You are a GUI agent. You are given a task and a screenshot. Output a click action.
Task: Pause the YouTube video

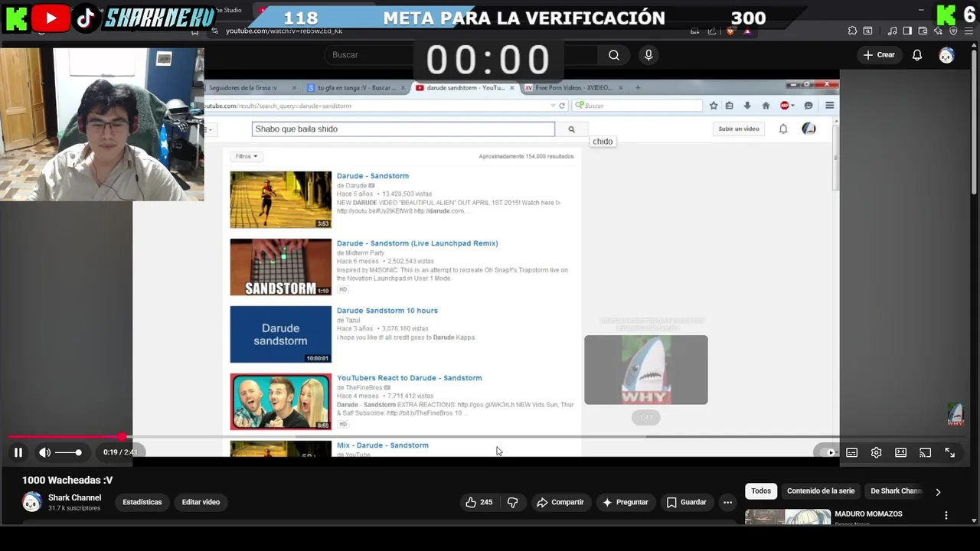click(18, 452)
